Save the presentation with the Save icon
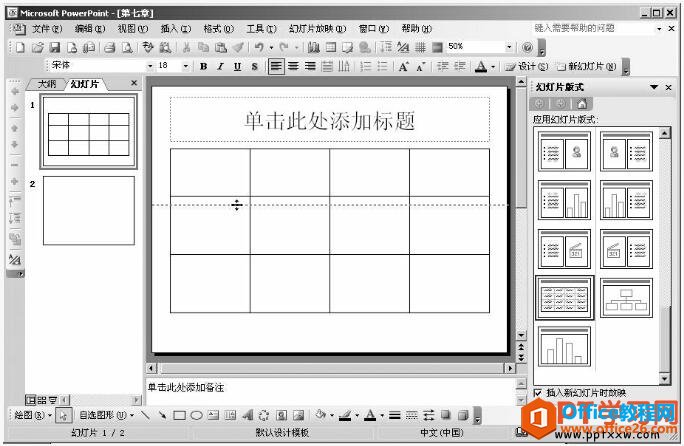 tap(55, 48)
